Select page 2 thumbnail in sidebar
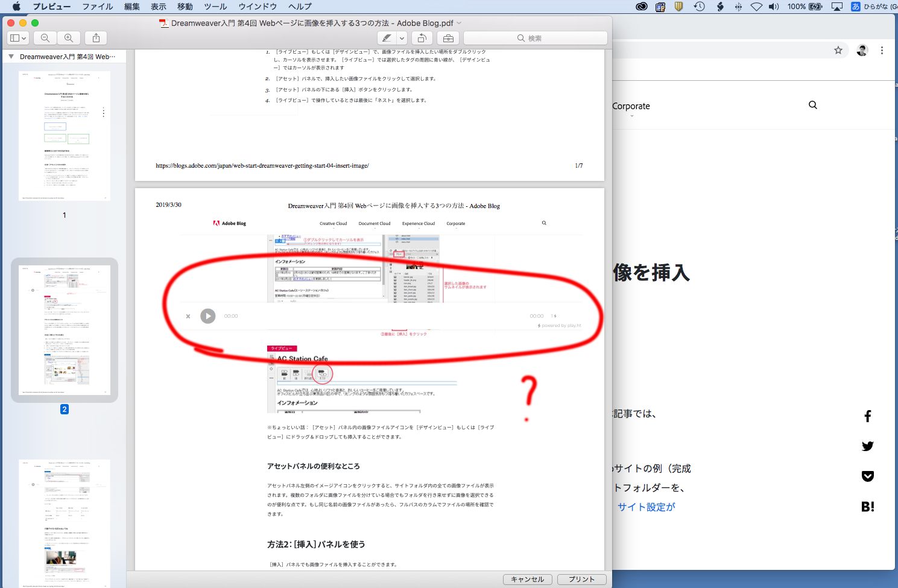 [x=65, y=330]
